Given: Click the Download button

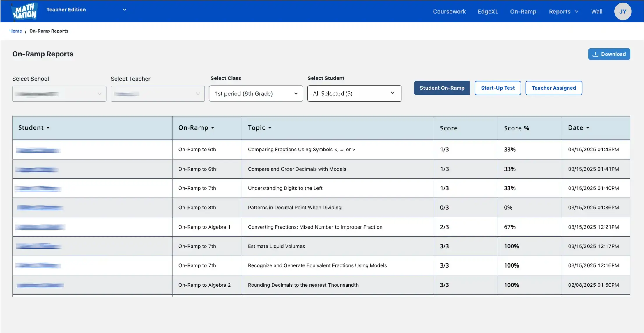Looking at the screenshot, I should coord(609,54).
